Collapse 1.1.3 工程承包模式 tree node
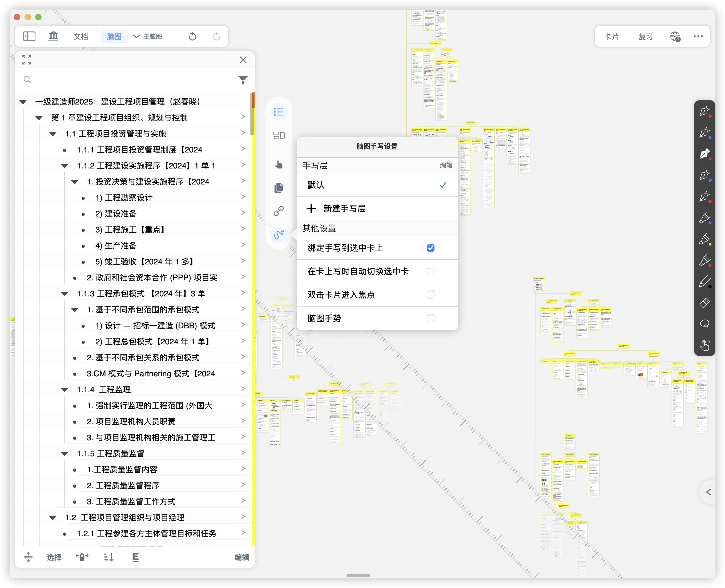Viewport: 725px width, 588px height. click(x=64, y=294)
